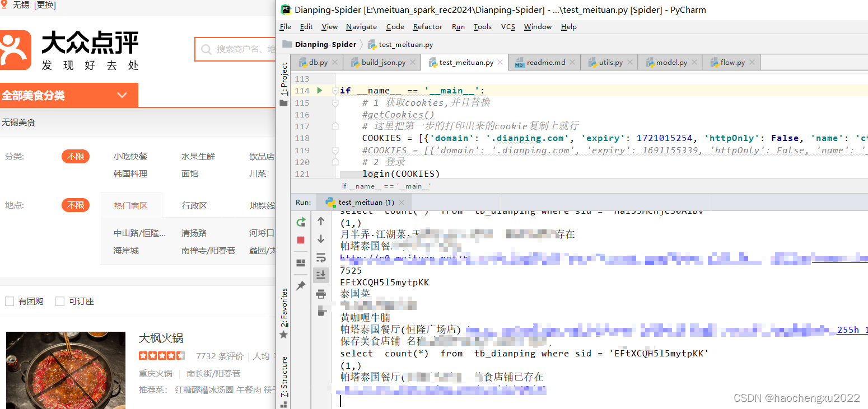
Task: Collapse code fold at line 114
Action: point(335,91)
